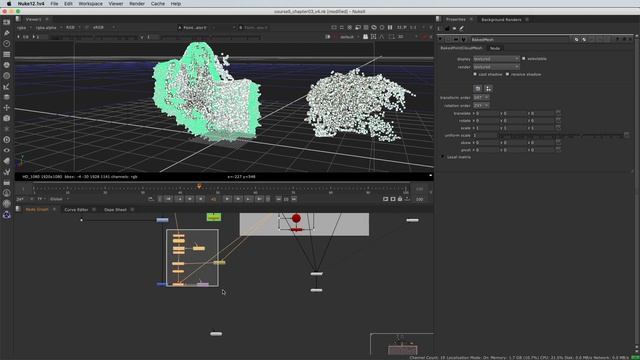The width and height of the screenshot is (640, 360).
Task: Click rotate animation menu icon
Action: (558, 120)
